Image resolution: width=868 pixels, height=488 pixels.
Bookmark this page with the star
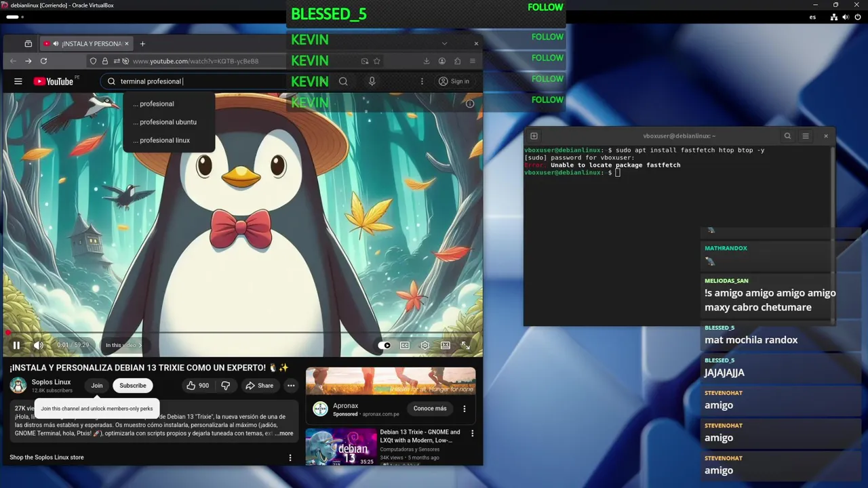377,61
